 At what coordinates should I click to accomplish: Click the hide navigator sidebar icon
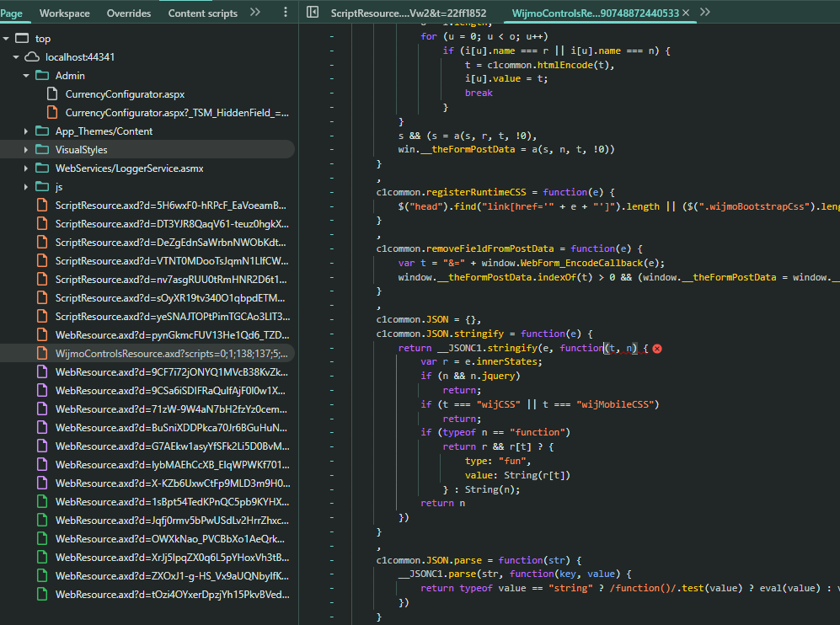pos(312,13)
